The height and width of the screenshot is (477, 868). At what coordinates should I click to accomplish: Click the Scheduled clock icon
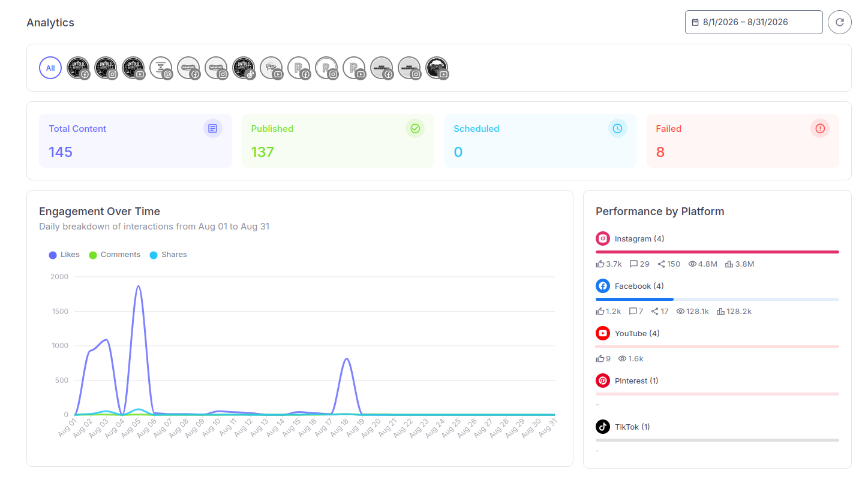617,128
